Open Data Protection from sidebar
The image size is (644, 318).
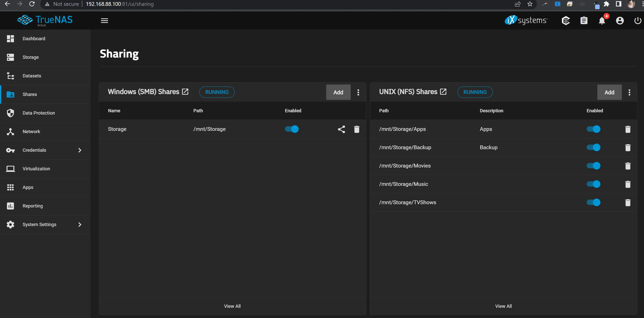(39, 113)
